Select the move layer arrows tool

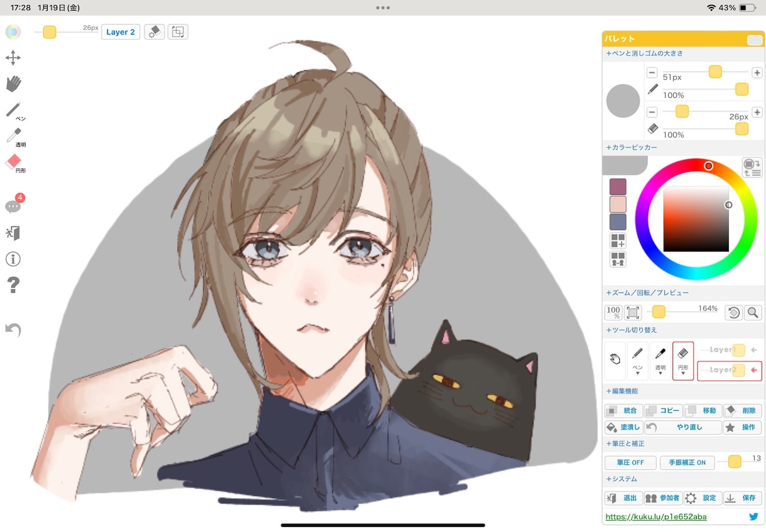13,58
